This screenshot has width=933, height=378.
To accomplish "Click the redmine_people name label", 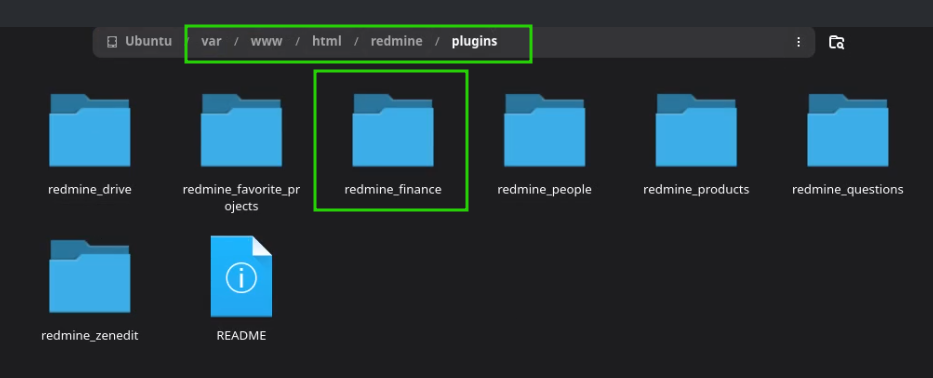I will pyautogui.click(x=544, y=189).
